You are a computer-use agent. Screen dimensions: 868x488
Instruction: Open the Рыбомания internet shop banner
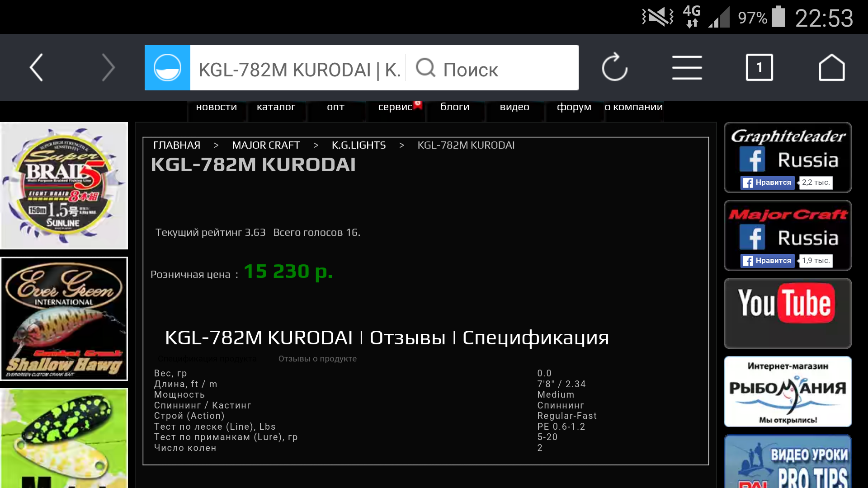pos(787,391)
